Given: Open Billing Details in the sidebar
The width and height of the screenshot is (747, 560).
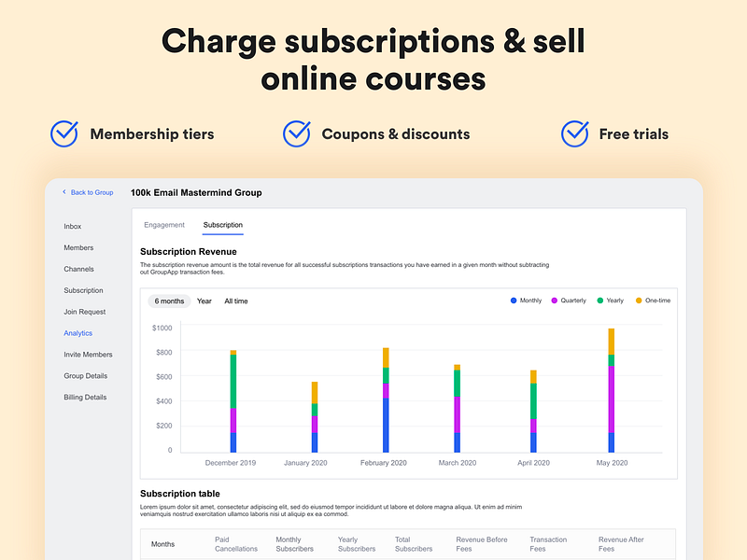Looking at the screenshot, I should (85, 398).
